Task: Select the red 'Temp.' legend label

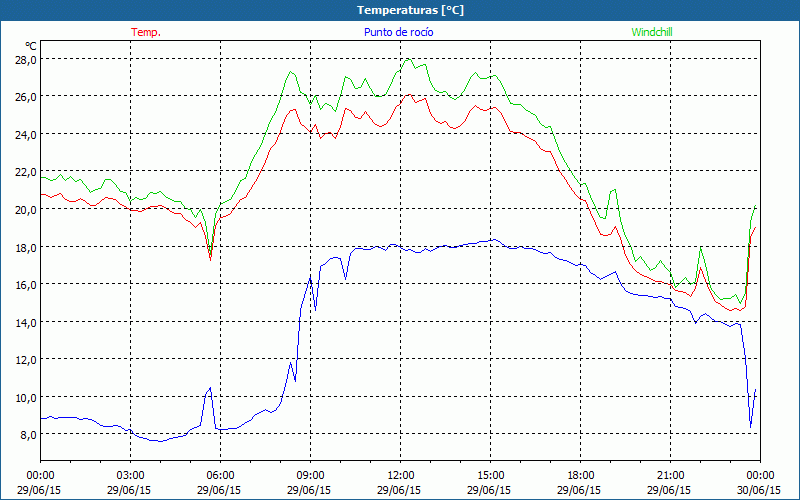Action: click(x=146, y=32)
